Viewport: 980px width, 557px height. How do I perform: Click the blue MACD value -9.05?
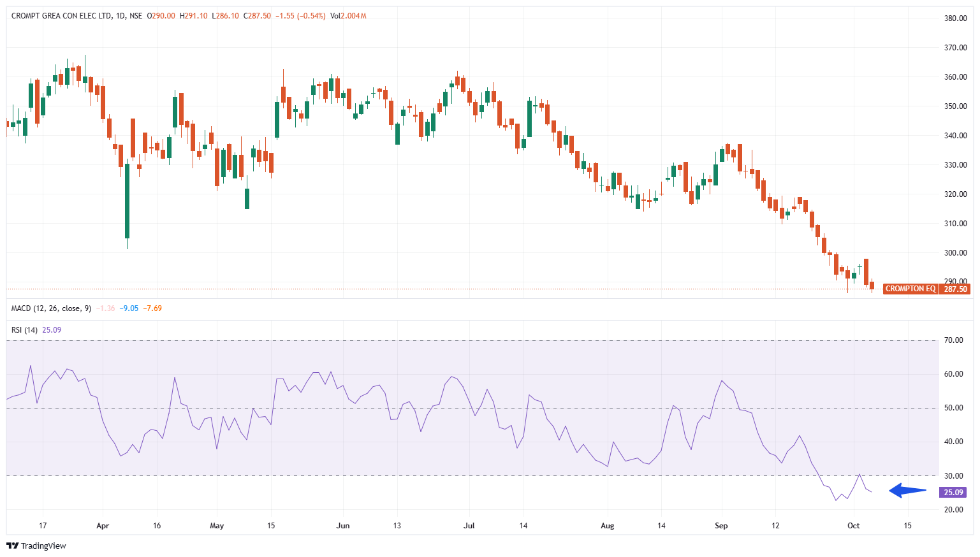pyautogui.click(x=129, y=308)
